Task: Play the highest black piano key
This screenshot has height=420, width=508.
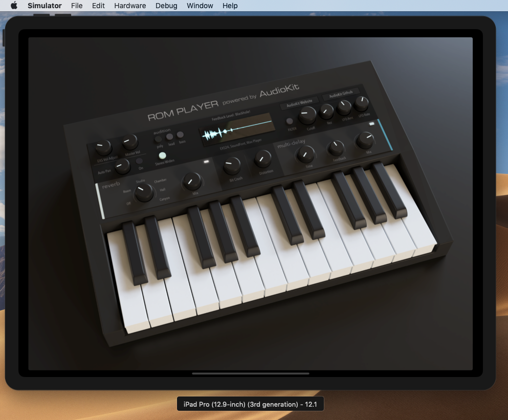Action: (389, 190)
